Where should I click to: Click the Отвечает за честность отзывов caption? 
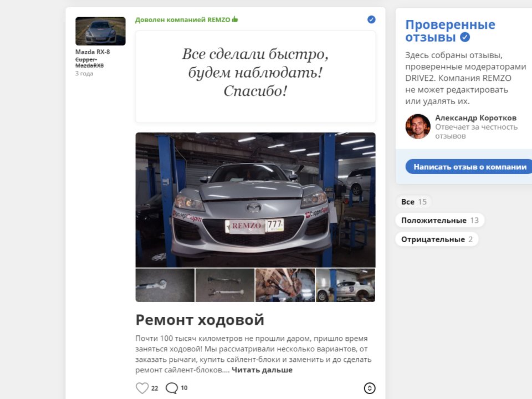(x=477, y=131)
